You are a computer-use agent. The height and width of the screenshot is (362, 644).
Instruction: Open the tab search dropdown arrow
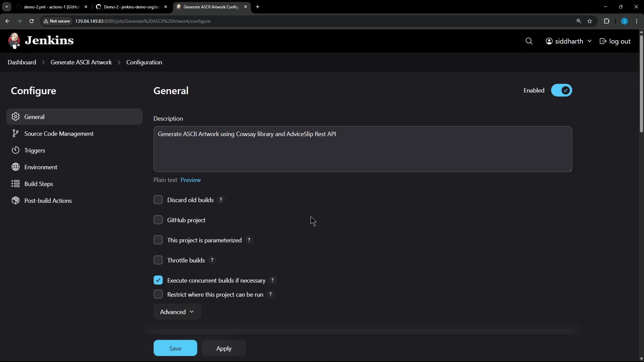tap(7, 7)
